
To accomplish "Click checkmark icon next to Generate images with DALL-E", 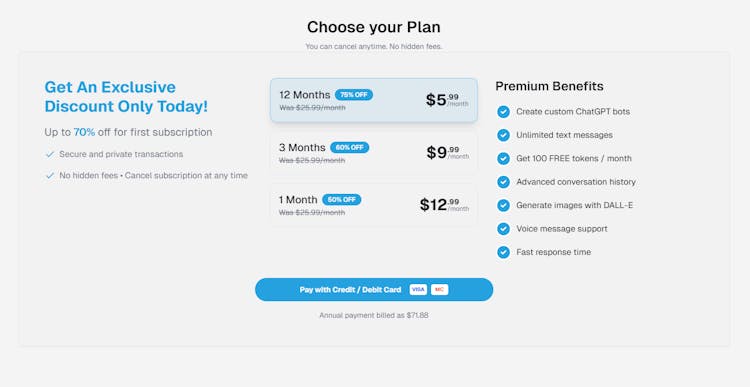I will click(x=503, y=205).
